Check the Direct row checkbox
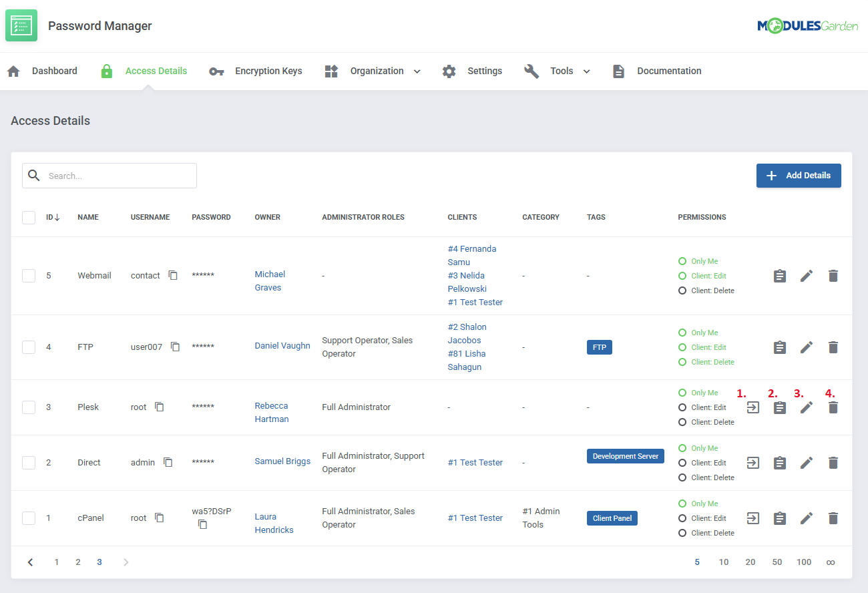 point(29,462)
